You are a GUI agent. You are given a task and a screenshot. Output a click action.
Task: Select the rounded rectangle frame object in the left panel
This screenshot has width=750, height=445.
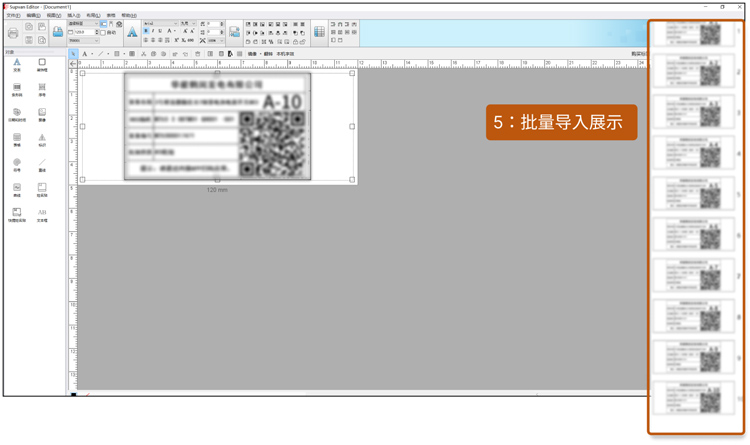pyautogui.click(x=42, y=65)
